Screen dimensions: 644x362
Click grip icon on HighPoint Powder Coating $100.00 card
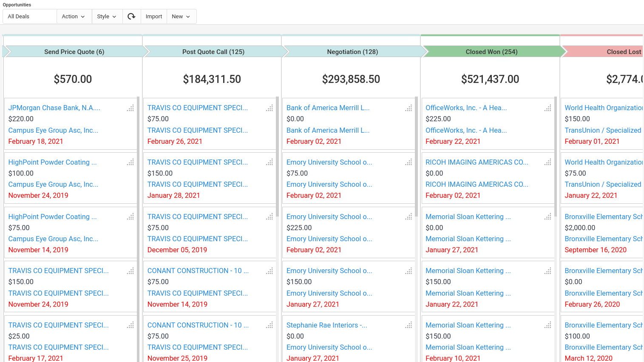[x=131, y=162]
